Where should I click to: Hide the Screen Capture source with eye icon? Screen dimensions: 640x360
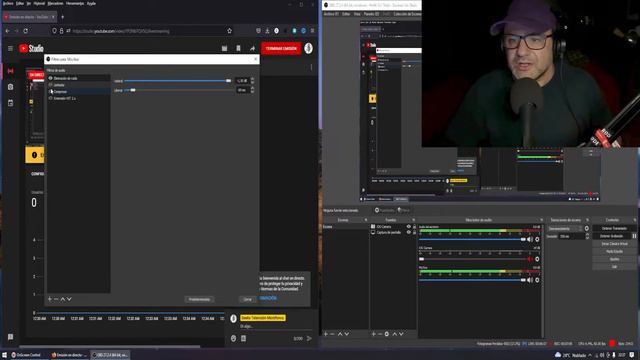[x=409, y=232]
